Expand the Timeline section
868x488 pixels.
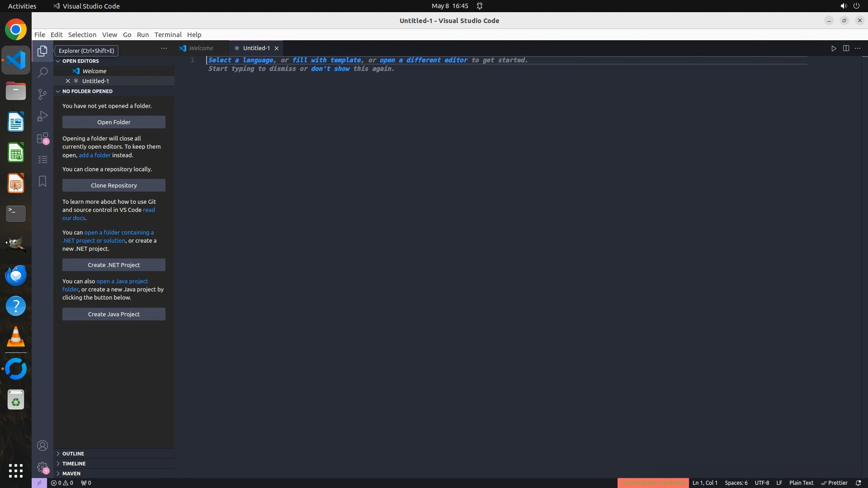pyautogui.click(x=74, y=464)
